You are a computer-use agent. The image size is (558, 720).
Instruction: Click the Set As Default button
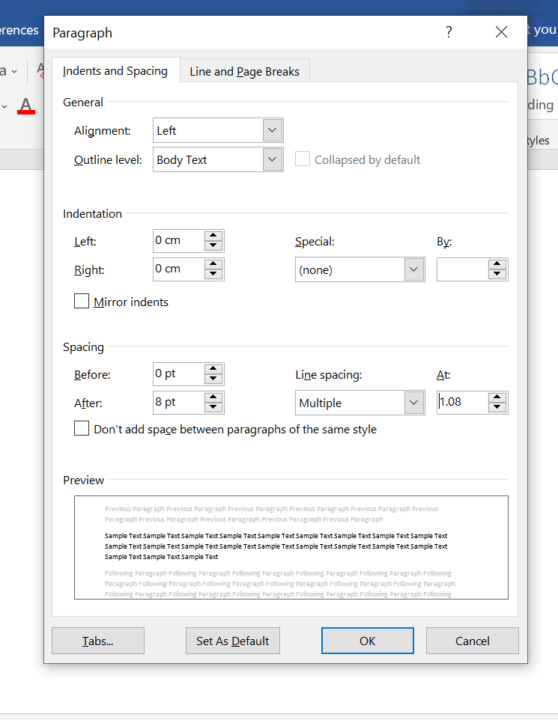tap(232, 641)
